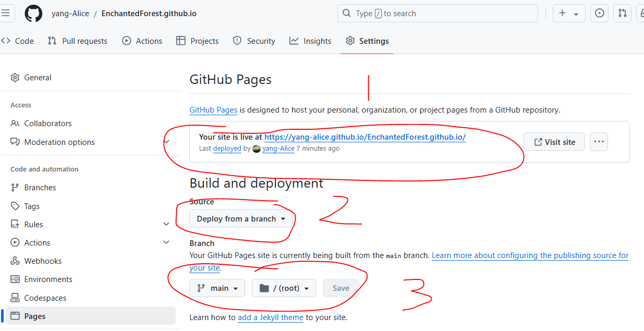This screenshot has height=331, width=644.
Task: Click the sidebar Actions play icon
Action: point(15,243)
